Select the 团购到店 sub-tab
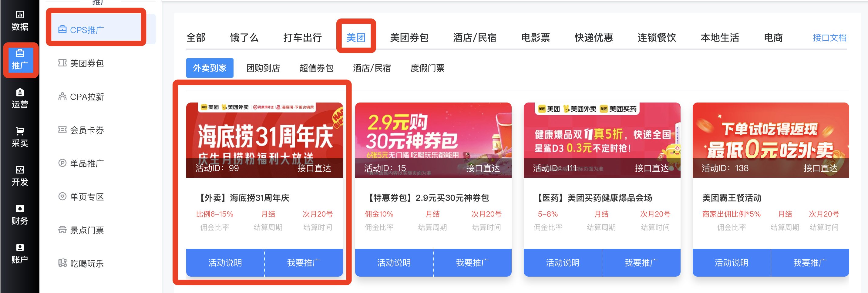The width and height of the screenshot is (868, 293). point(263,68)
